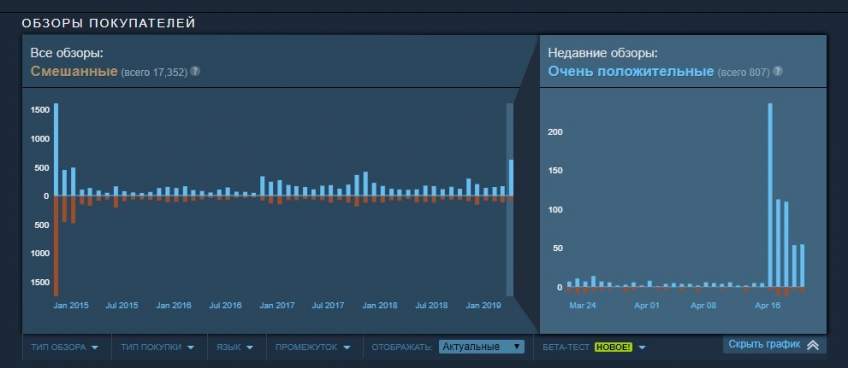This screenshot has height=368, width=848.
Task: Open the БЕТА-ТЕСТ dropdown arrow
Action: coord(642,347)
